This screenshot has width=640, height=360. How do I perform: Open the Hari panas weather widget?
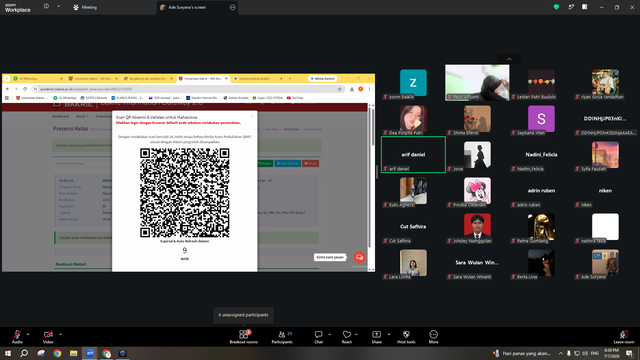[x=522, y=353]
